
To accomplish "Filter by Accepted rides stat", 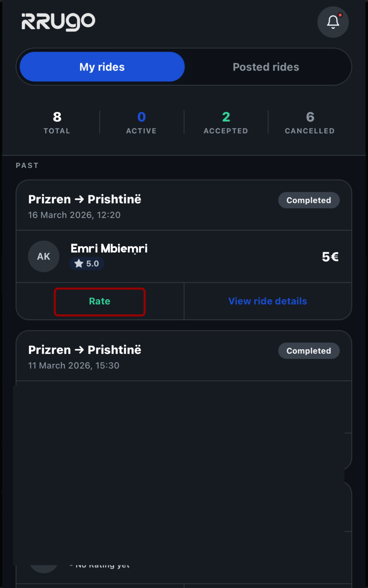I will [226, 122].
